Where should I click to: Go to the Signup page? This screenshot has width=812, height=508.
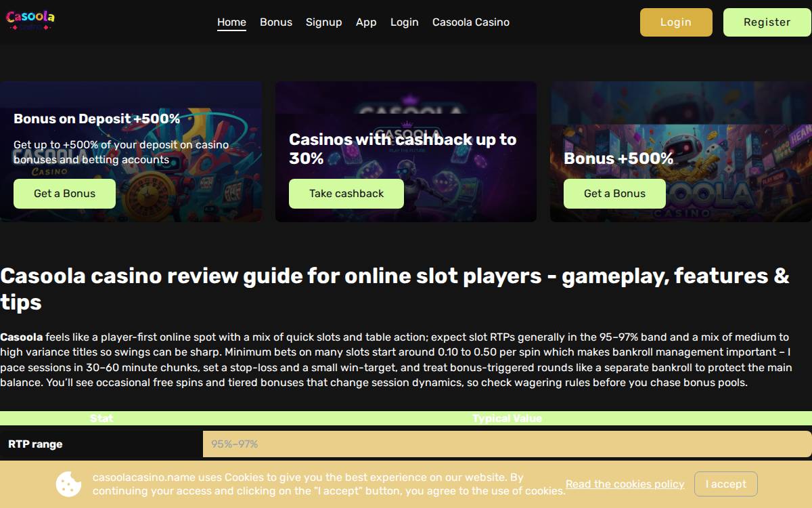[324, 22]
